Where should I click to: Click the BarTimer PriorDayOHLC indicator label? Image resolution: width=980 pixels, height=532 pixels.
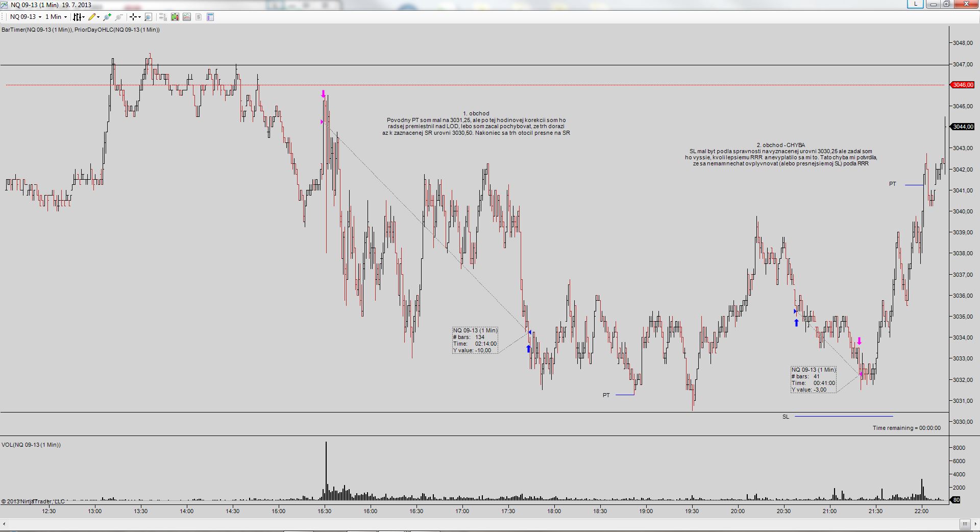[x=81, y=30]
